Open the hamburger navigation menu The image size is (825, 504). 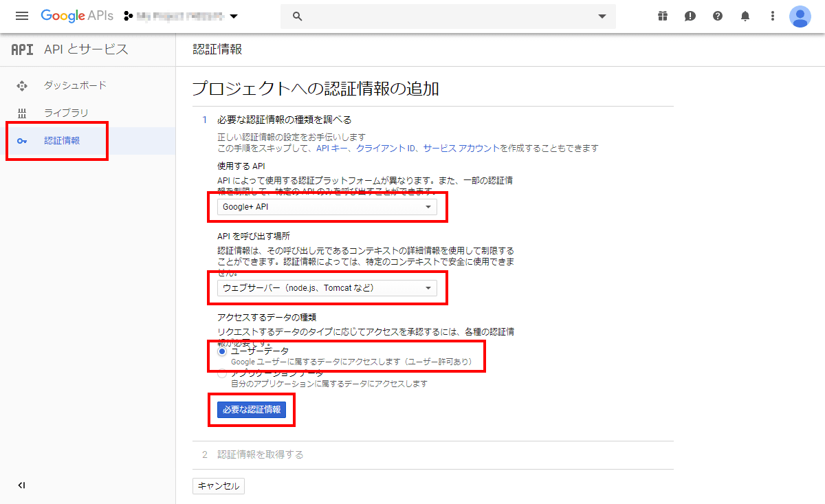click(22, 16)
